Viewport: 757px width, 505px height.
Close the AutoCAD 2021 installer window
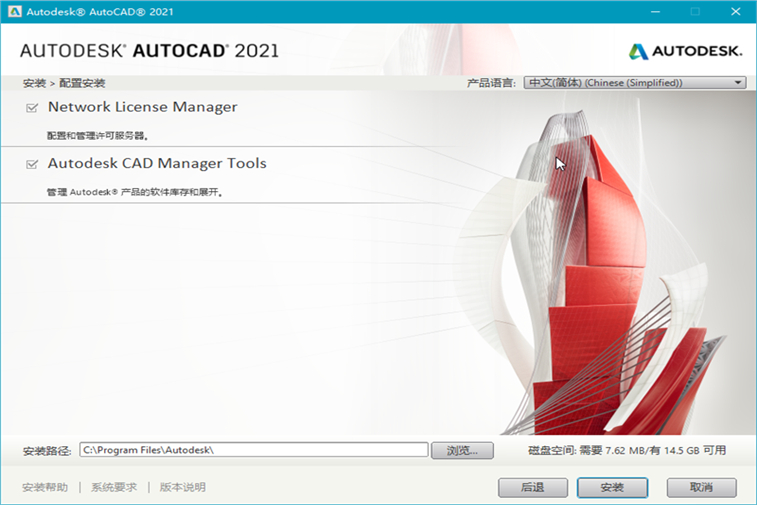(735, 12)
